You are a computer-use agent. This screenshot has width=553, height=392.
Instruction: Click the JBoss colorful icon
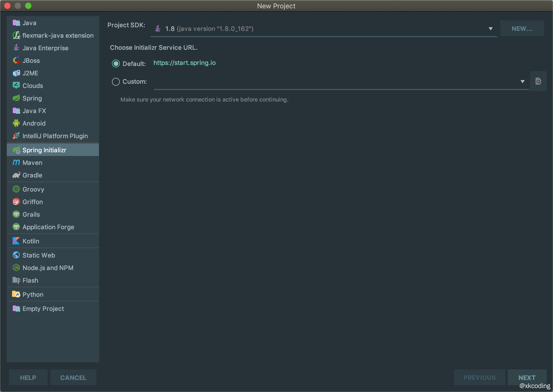pos(16,60)
